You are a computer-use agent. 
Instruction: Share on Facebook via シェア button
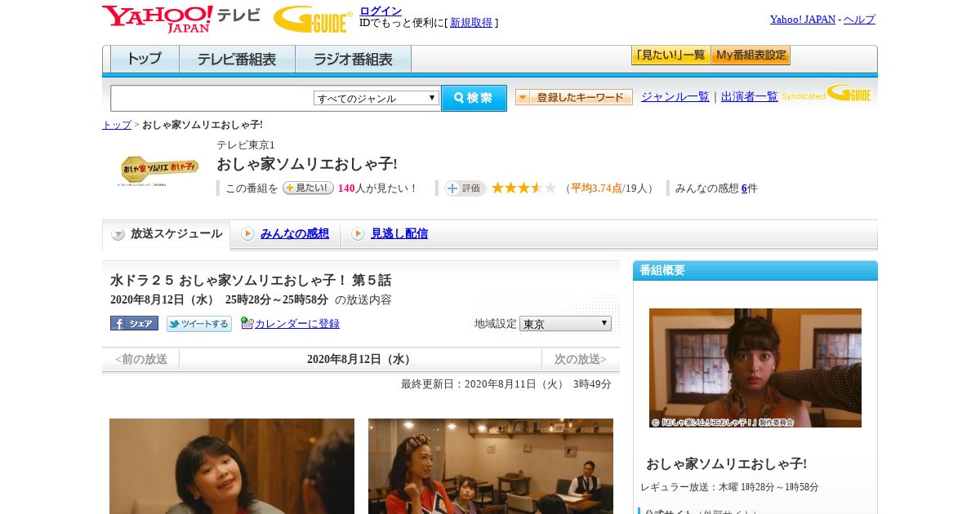tap(134, 323)
